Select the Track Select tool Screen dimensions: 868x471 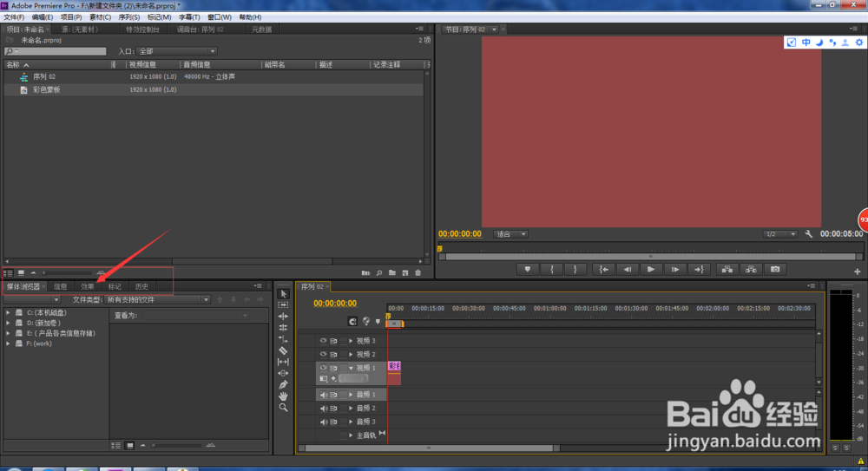click(x=284, y=305)
